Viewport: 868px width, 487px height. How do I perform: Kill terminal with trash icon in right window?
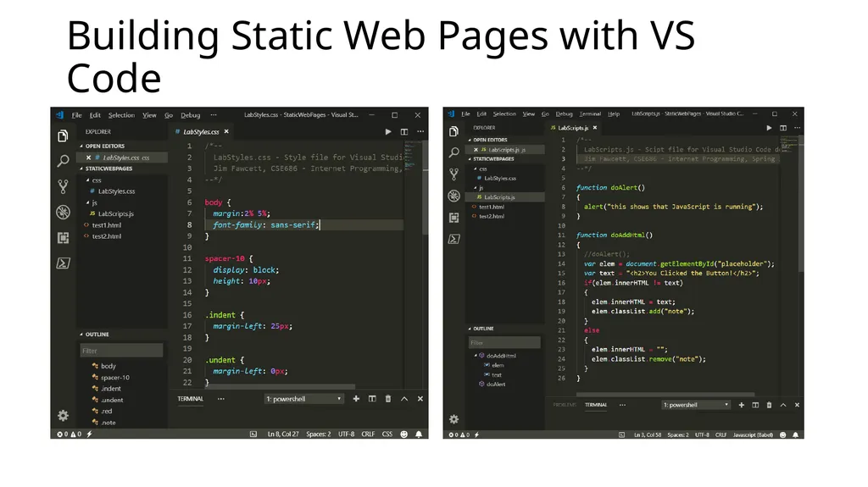[769, 405]
